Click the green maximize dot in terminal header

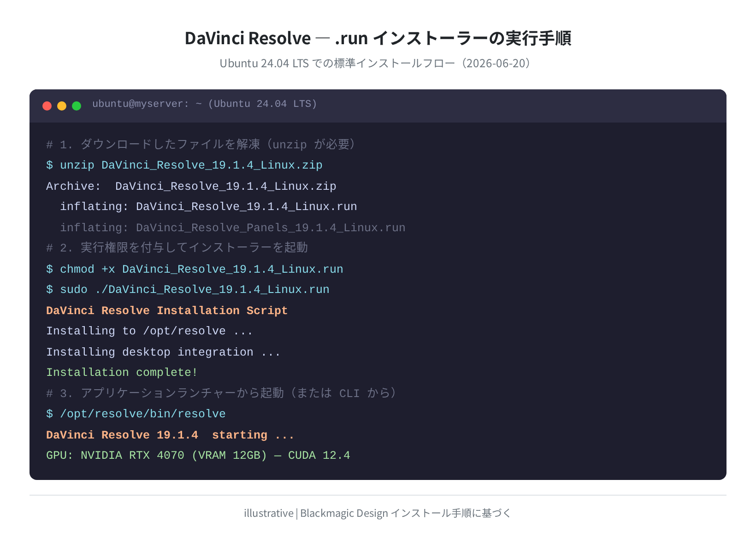click(x=77, y=106)
